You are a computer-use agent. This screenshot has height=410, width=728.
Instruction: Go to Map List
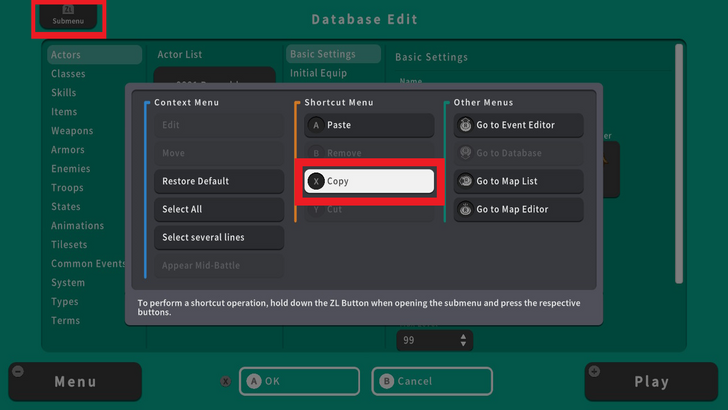click(518, 181)
